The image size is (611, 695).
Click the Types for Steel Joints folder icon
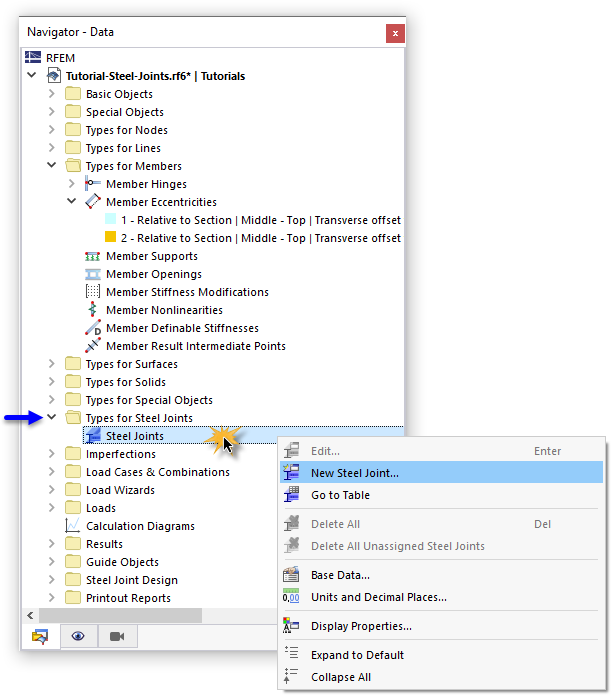[x=73, y=418]
